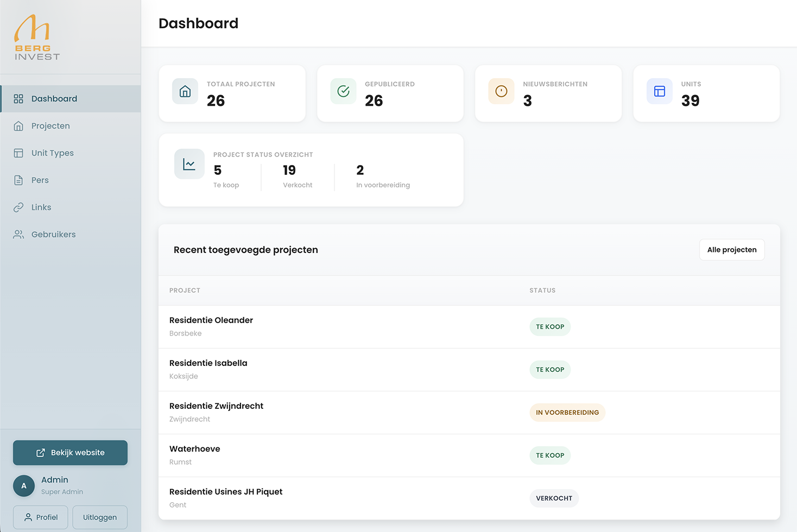Click the Uitloggen button
The height and width of the screenshot is (532, 797).
point(99,517)
